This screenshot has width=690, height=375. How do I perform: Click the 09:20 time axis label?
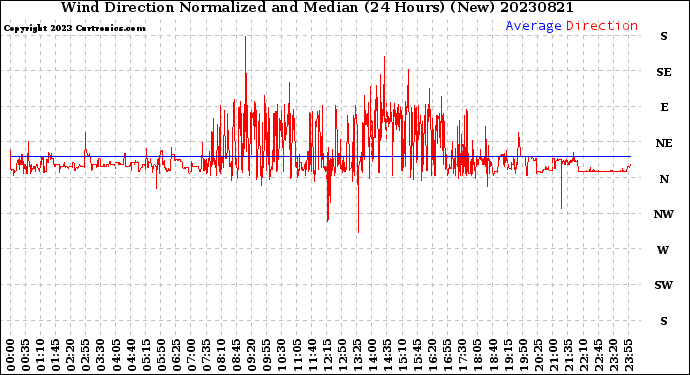point(252,355)
